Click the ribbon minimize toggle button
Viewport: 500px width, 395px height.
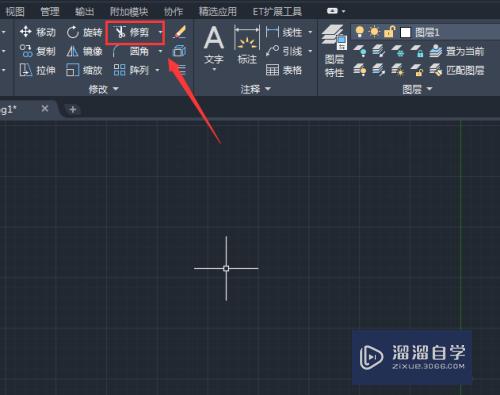pyautogui.click(x=332, y=11)
